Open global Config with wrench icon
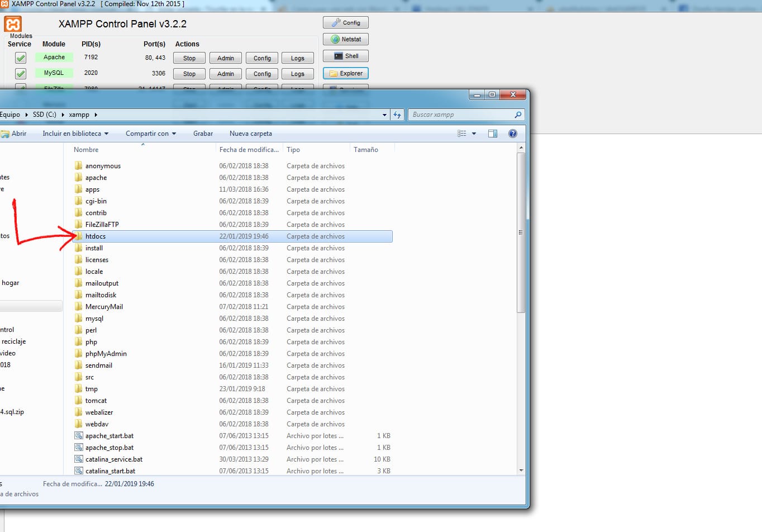762x532 pixels. pos(345,22)
